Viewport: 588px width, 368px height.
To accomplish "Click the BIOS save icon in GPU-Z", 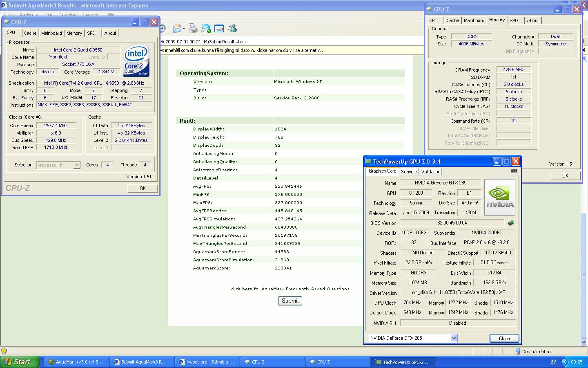I will [x=510, y=223].
